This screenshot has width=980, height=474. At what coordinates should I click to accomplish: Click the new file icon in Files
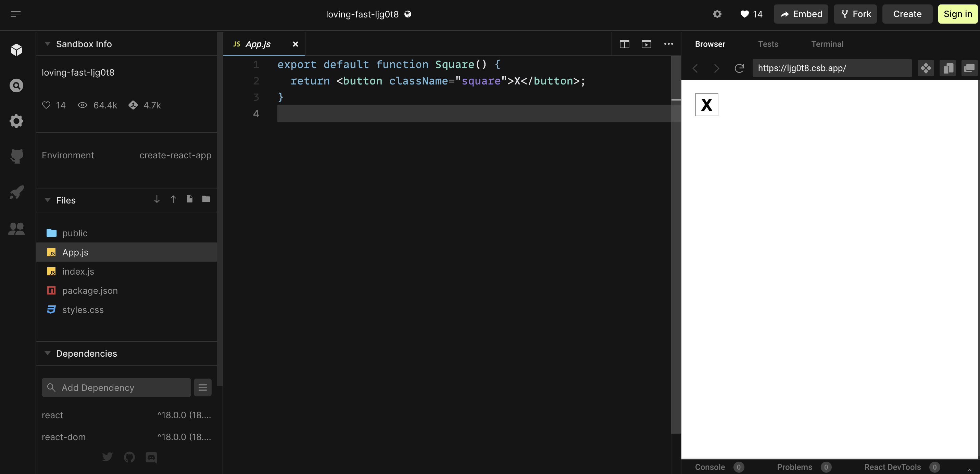[189, 199]
